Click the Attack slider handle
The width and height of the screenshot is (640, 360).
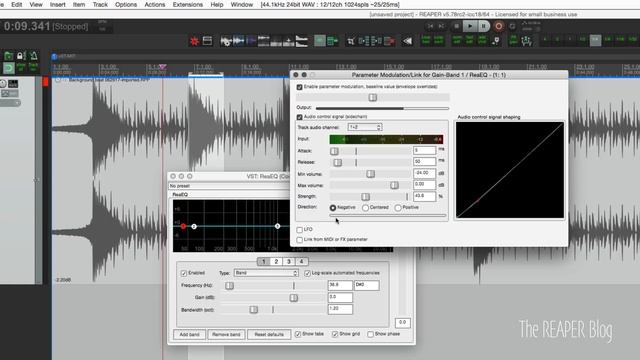(334, 151)
